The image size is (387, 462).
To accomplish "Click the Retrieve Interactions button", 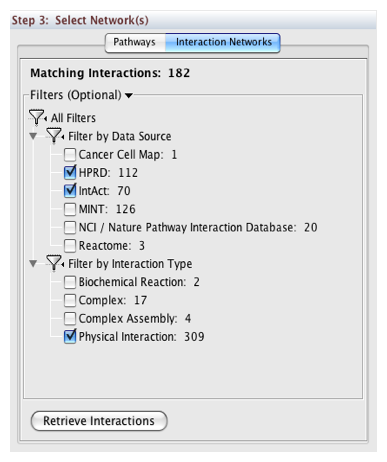I will click(99, 421).
